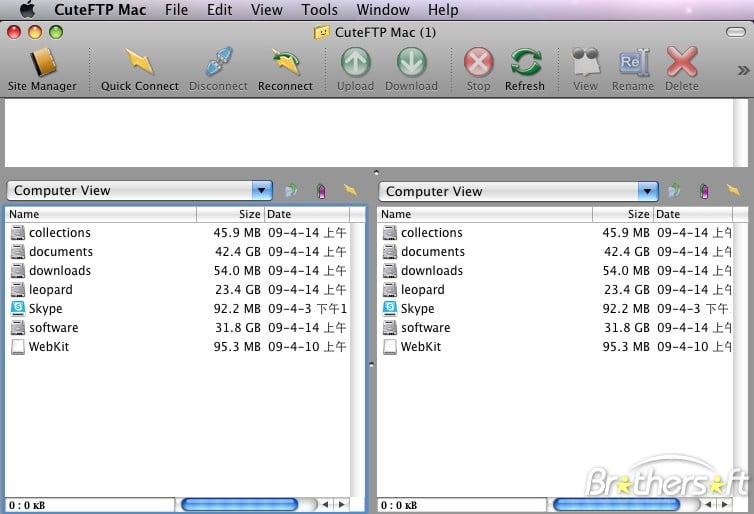The width and height of the screenshot is (754, 514).
Task: Click the Upload arrow icon
Action: pyautogui.click(x=355, y=63)
